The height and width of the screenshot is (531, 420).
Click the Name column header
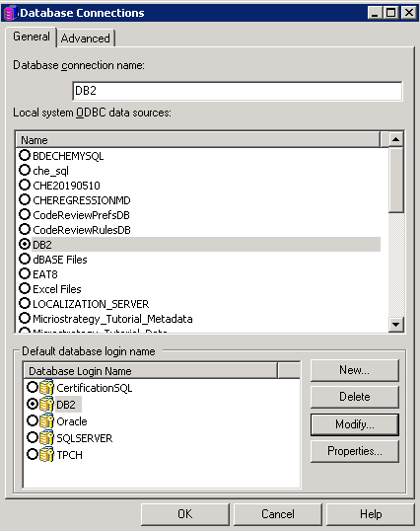click(x=198, y=139)
